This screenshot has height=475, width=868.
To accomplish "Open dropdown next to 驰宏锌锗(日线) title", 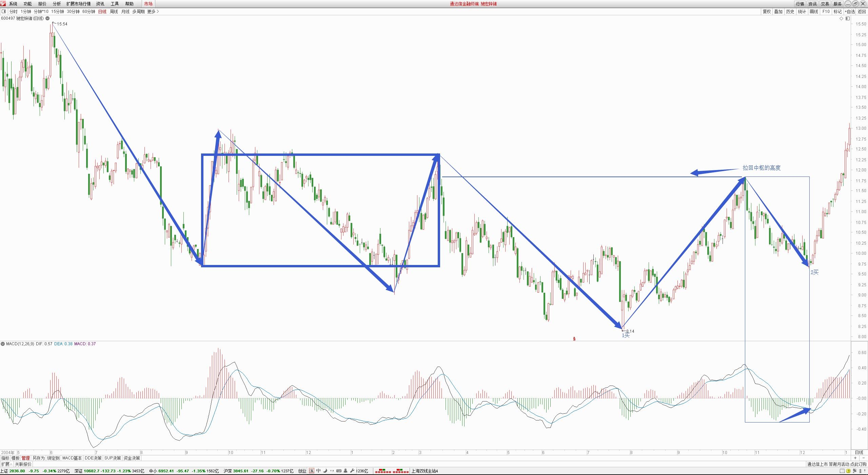I will [x=48, y=18].
